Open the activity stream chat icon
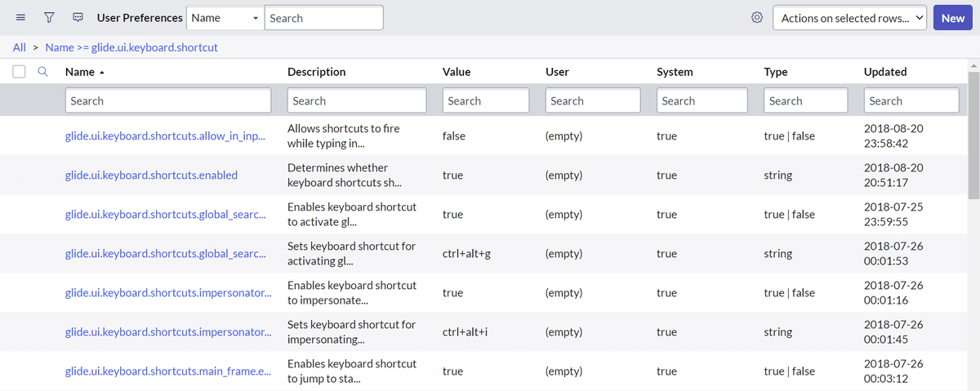 click(x=78, y=17)
